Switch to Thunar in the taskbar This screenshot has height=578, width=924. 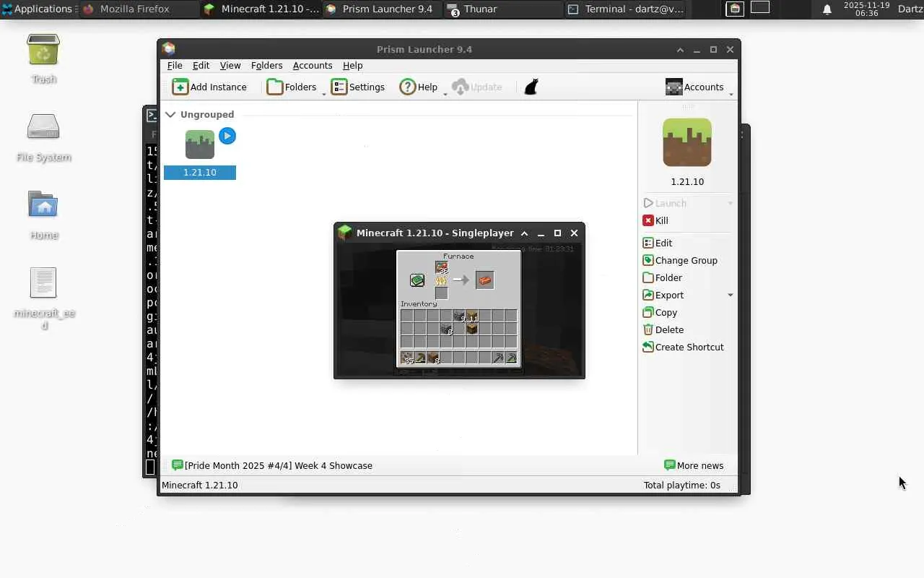(x=502, y=9)
